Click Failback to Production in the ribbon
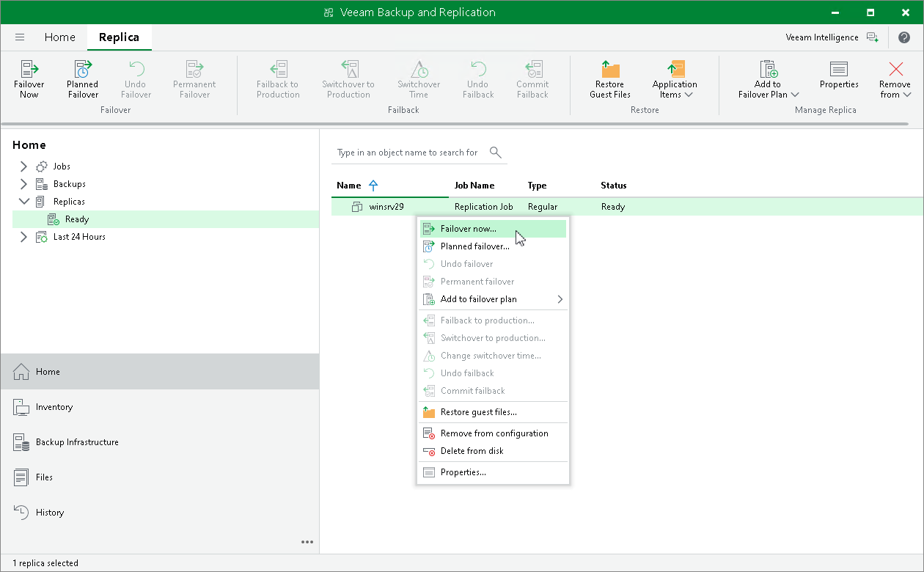Screen dimensions: 924x572 (x=278, y=79)
